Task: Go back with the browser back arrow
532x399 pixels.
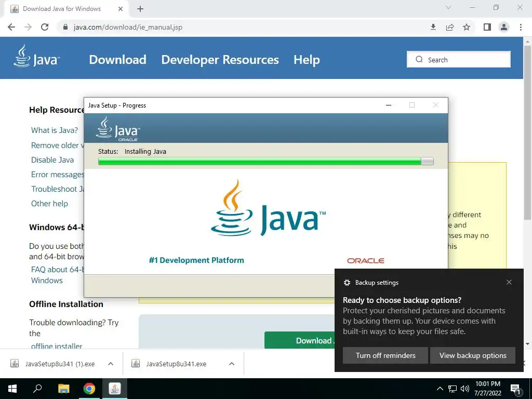Action: [x=11, y=27]
